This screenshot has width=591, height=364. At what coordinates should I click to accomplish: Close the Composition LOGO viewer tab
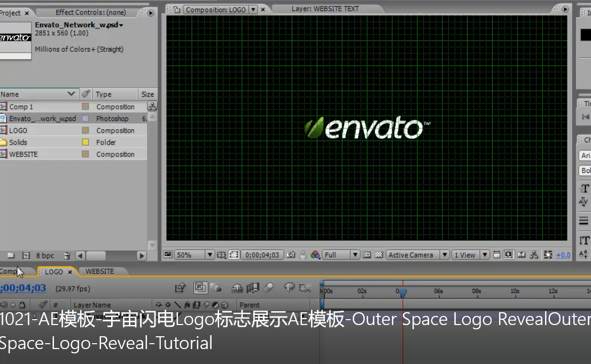click(263, 10)
